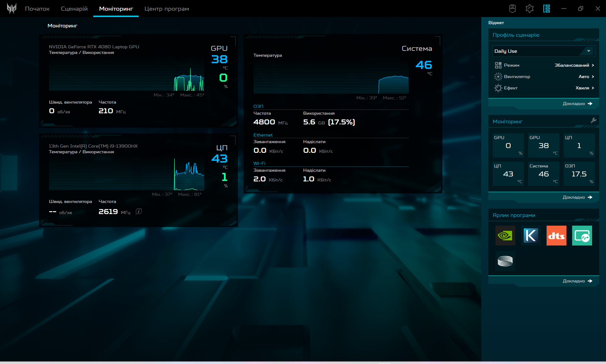Open the teal monitor app shortcut
Viewport: 606px width, 364px height.
pos(582,236)
